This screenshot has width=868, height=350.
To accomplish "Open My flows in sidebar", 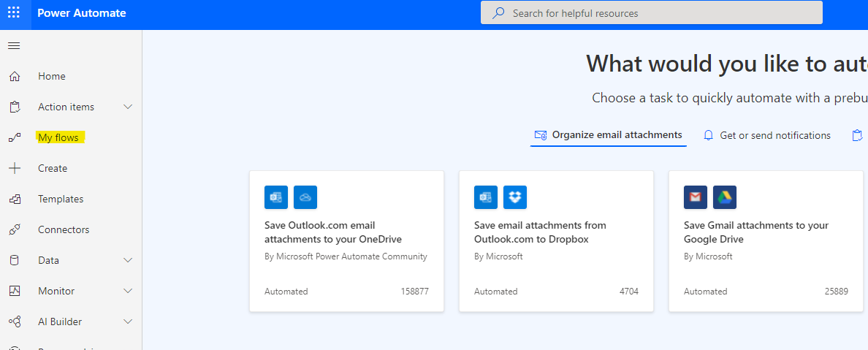I will [58, 138].
